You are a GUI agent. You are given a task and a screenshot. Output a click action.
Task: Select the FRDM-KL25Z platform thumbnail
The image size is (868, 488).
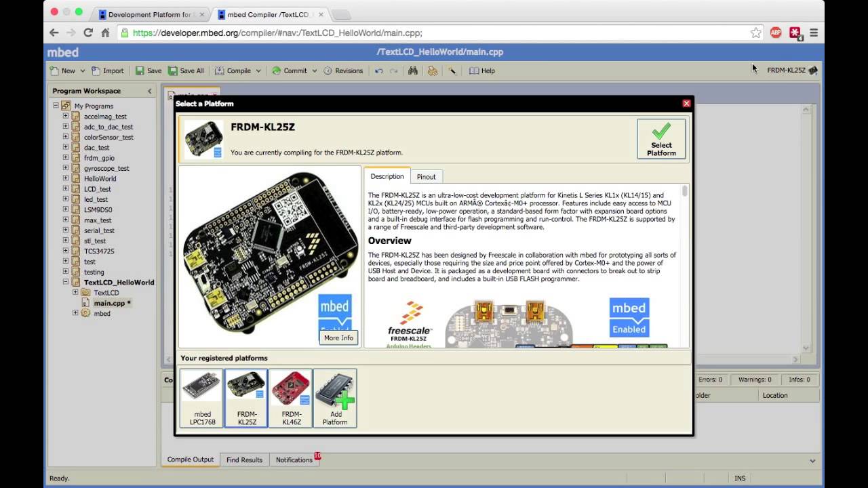(247, 398)
